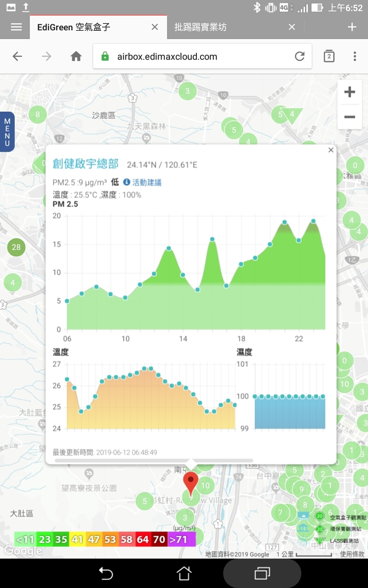Image resolution: width=368 pixels, height=588 pixels.
Task: View the secure site lock icon
Action: click(x=105, y=57)
